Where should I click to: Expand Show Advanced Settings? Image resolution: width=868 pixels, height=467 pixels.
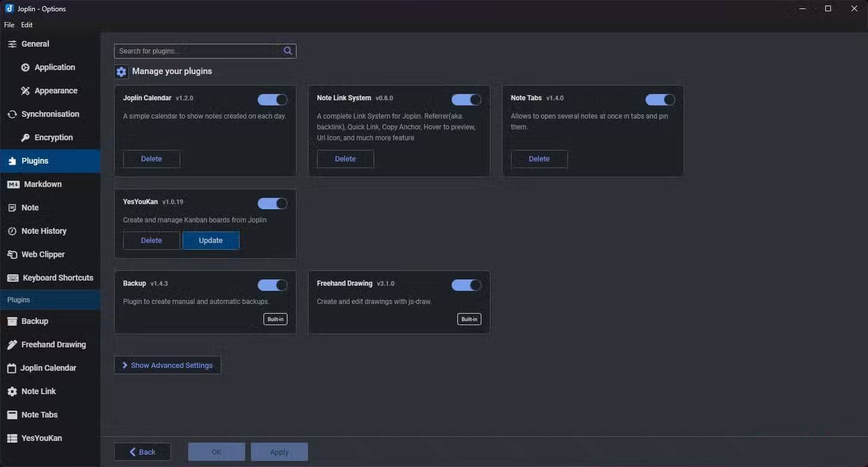(x=168, y=366)
